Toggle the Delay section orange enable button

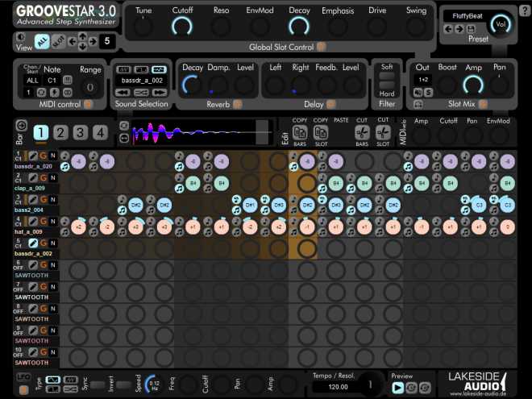(x=330, y=105)
